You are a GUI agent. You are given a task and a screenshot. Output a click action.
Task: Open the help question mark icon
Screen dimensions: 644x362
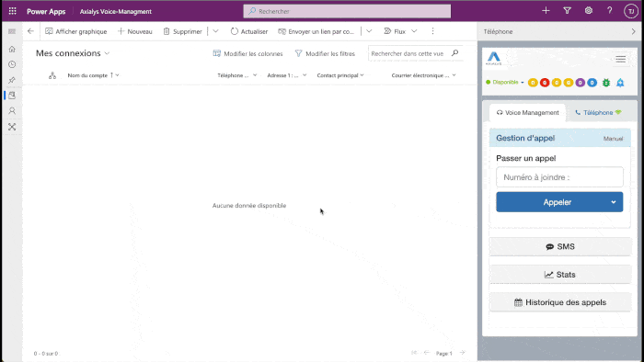tap(609, 11)
